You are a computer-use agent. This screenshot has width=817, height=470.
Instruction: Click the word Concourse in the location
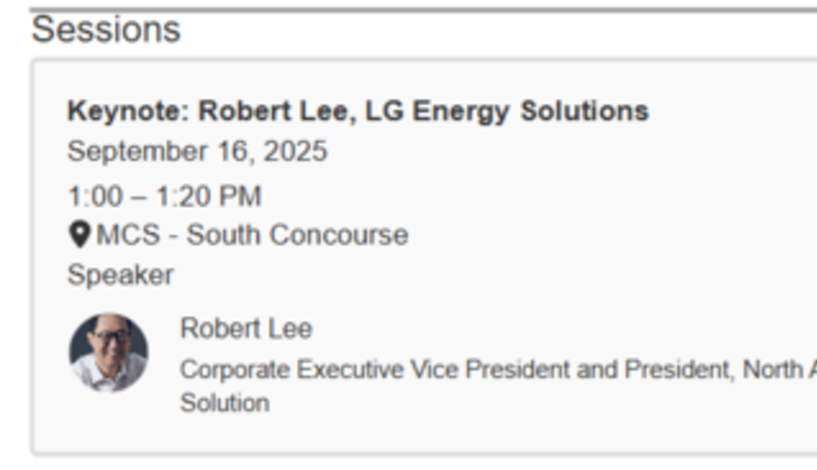tap(339, 234)
